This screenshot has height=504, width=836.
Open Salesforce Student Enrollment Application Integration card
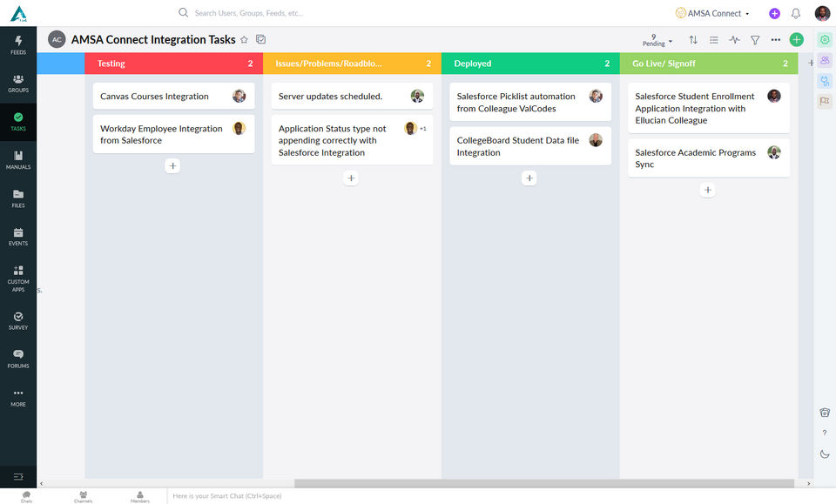[x=709, y=108]
